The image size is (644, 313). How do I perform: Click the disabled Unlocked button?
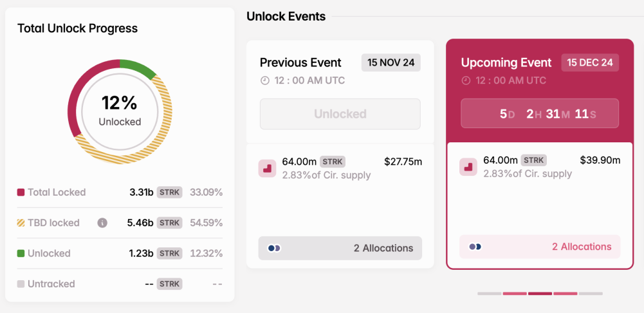340,114
